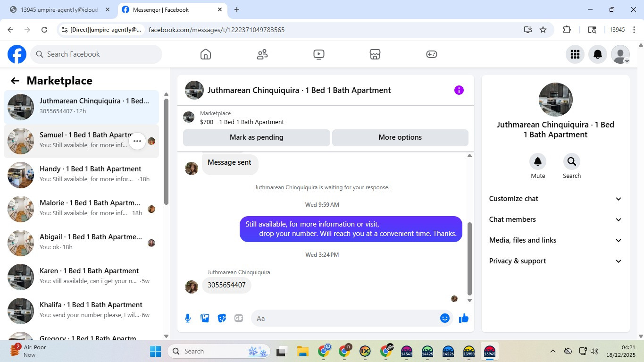Open the Friends icon in top navigation
The width and height of the screenshot is (644, 362).
pyautogui.click(x=262, y=54)
